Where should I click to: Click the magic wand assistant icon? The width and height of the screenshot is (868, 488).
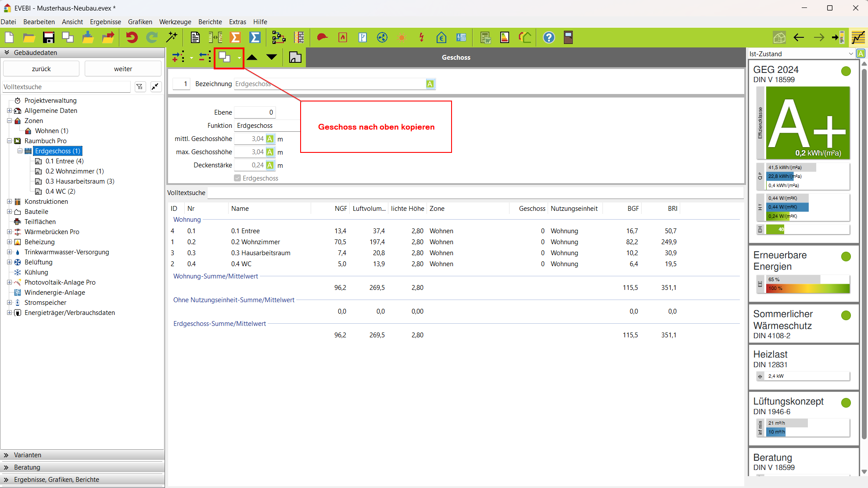172,38
